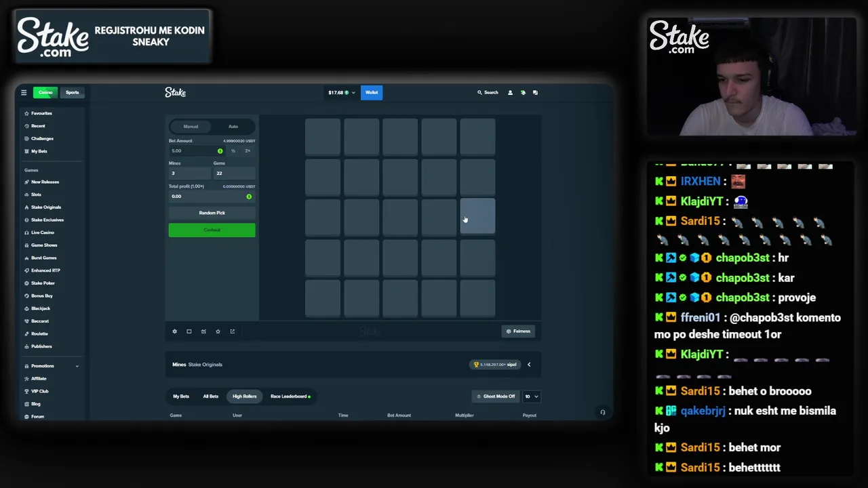Click the Random Pick button
The width and height of the screenshot is (868, 488).
[212, 213]
